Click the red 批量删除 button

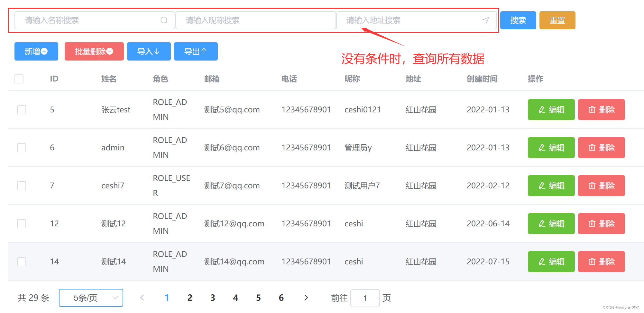94,51
